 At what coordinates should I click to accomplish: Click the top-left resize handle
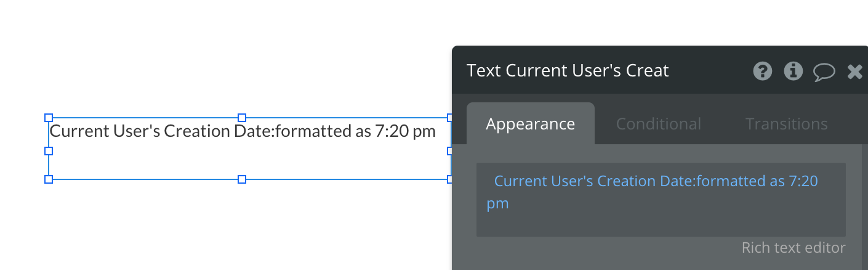pos(49,118)
